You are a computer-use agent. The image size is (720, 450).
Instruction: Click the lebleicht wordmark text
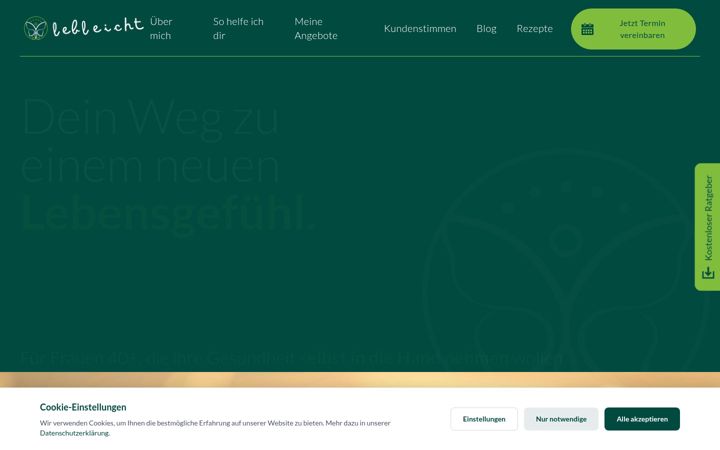click(98, 27)
